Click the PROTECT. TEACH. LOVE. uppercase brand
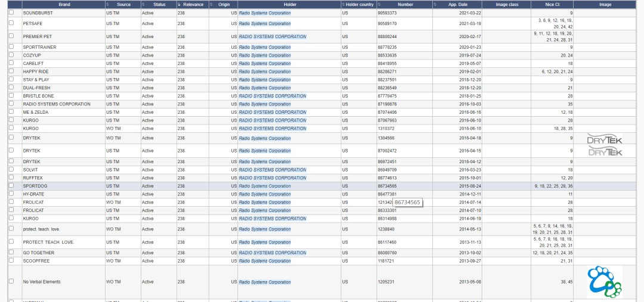644x302 pixels. pyautogui.click(x=48, y=242)
